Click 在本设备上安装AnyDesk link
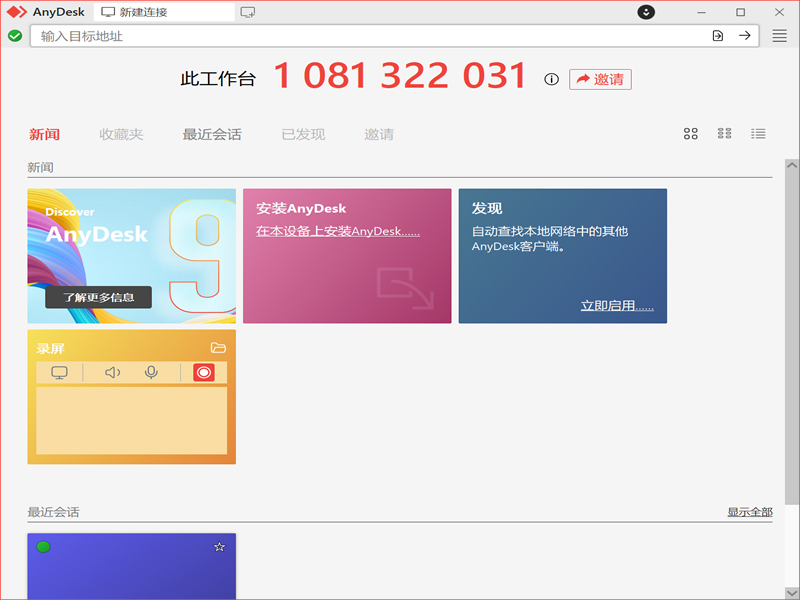Screen dimensions: 800x600 (338, 232)
